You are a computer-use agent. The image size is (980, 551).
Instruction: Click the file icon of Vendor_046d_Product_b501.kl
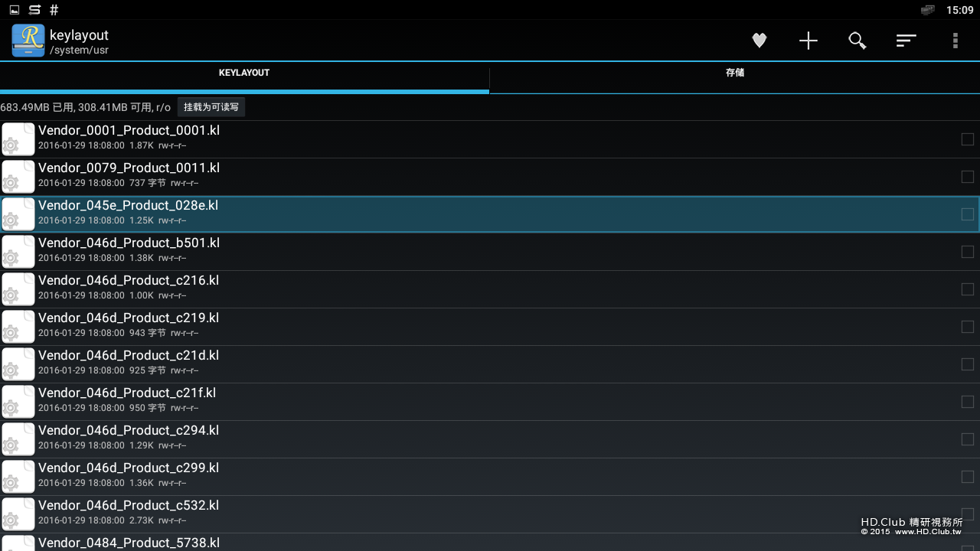pyautogui.click(x=18, y=252)
